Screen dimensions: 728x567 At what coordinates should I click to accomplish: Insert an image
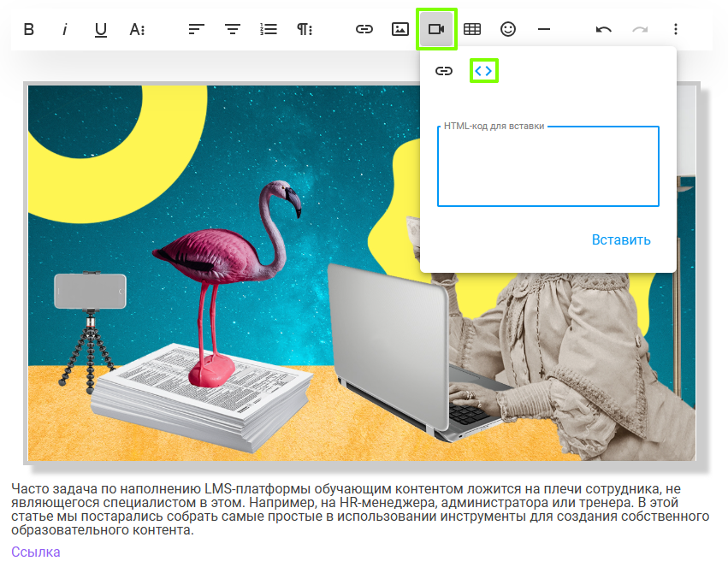pyautogui.click(x=400, y=29)
